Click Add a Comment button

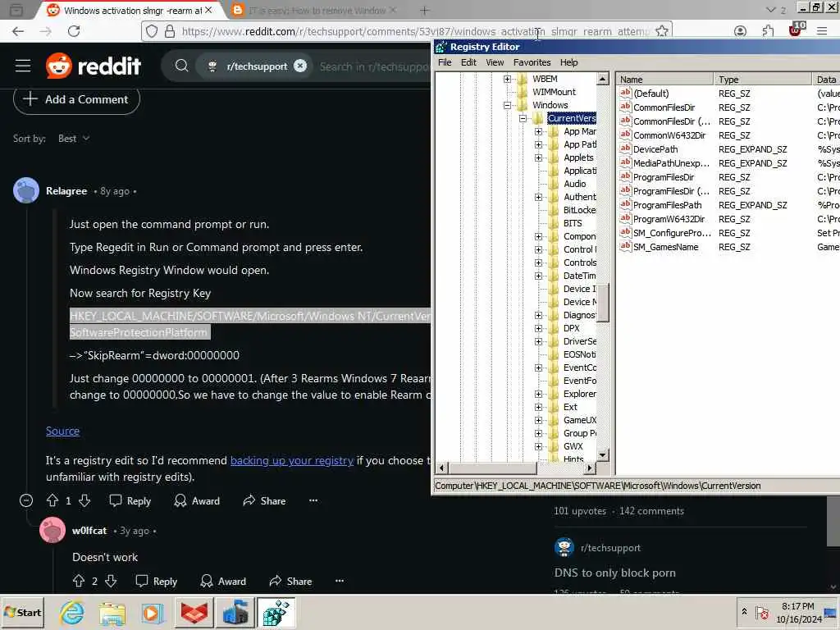(76, 99)
